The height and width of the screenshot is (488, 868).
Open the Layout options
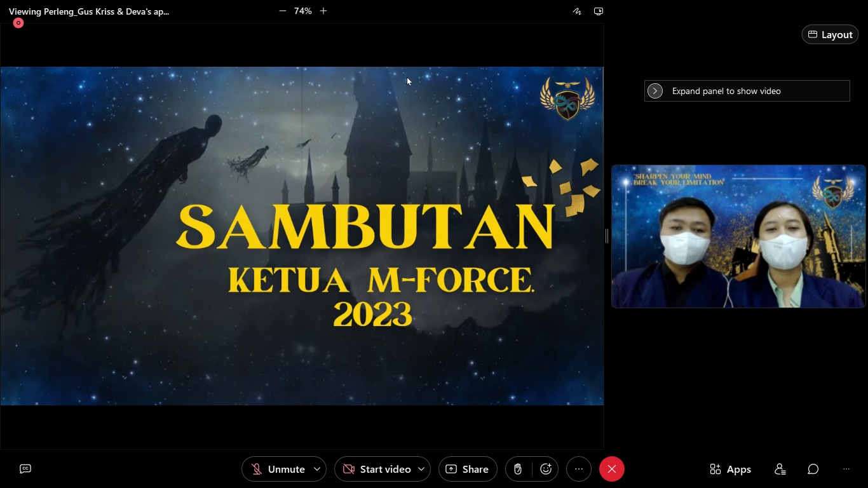(830, 34)
